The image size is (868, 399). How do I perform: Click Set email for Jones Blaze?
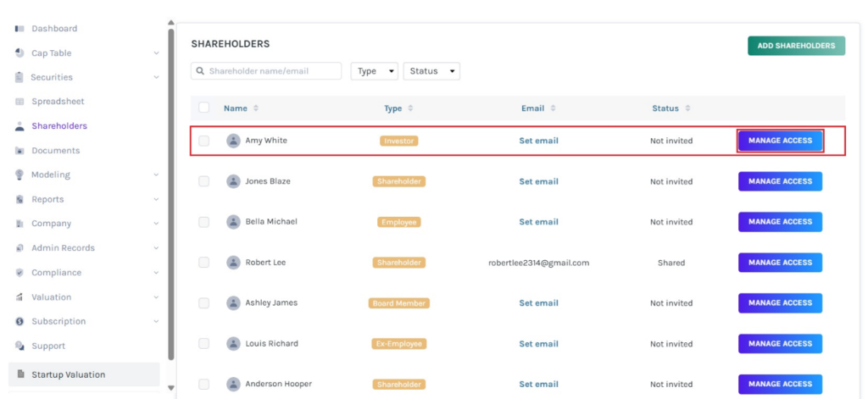538,181
